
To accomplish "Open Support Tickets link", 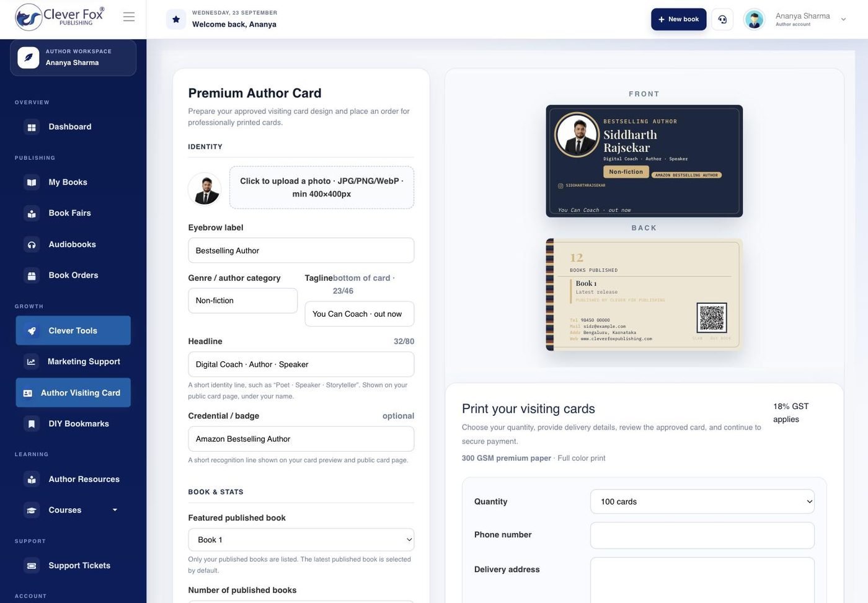I will coord(73,566).
